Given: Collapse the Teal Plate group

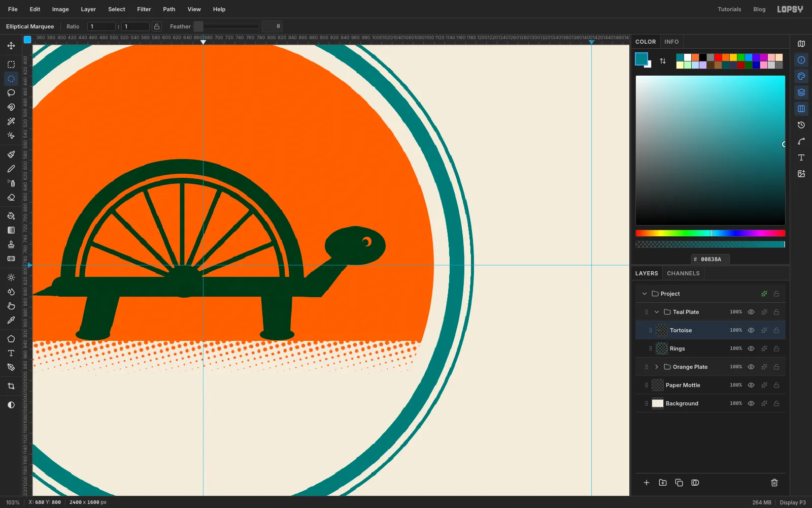Looking at the screenshot, I should pyautogui.click(x=657, y=312).
